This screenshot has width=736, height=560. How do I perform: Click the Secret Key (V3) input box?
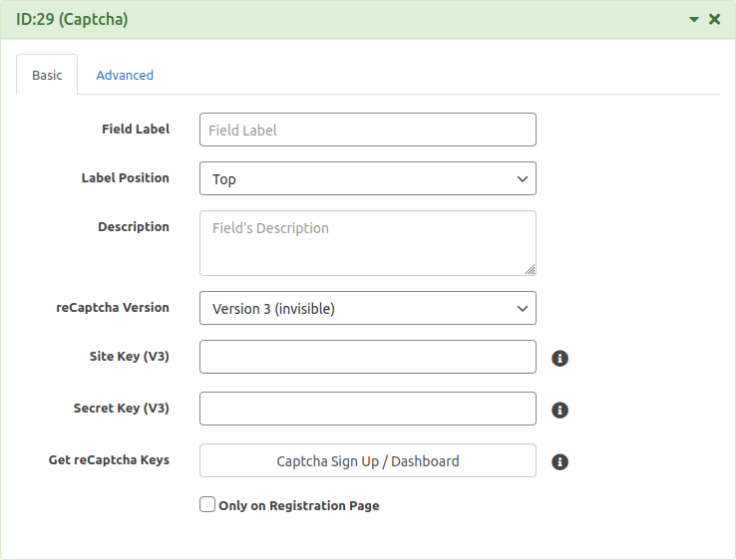click(x=368, y=409)
